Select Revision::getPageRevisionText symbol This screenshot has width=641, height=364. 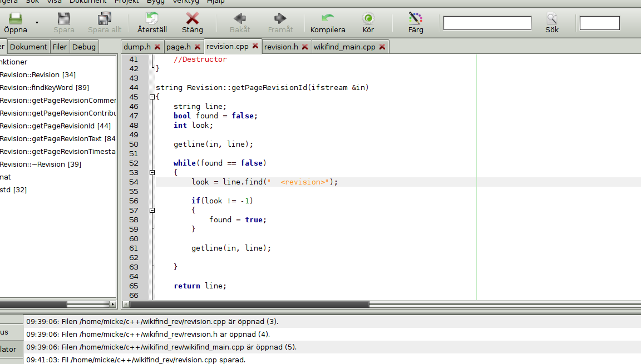coord(58,138)
